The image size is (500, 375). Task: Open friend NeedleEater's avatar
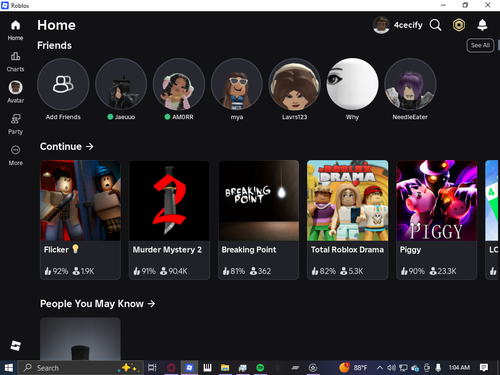coord(410,84)
